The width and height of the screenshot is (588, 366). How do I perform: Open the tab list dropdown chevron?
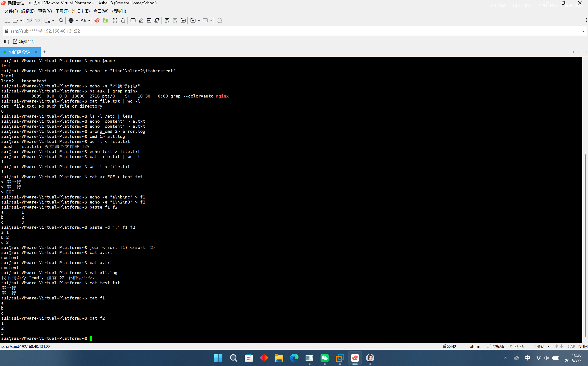click(x=585, y=52)
